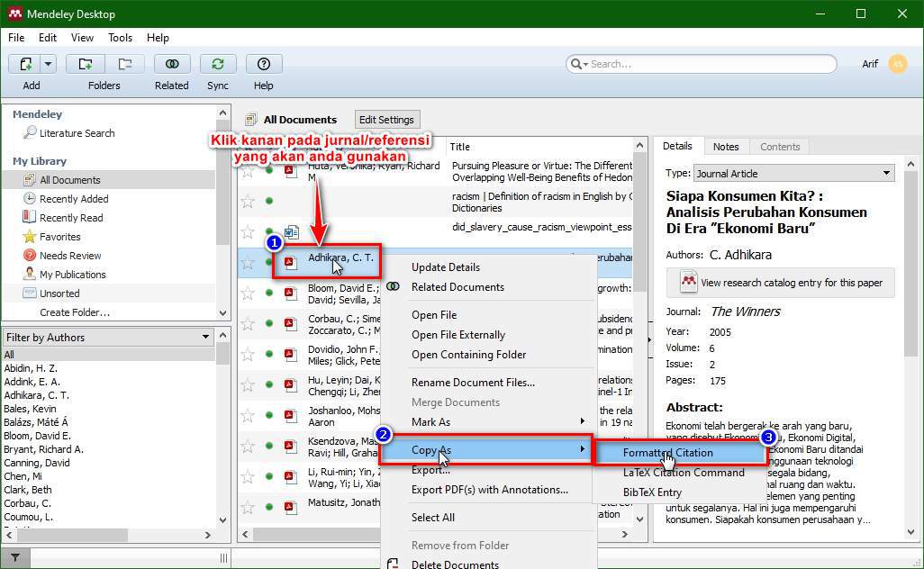Choose Open Containing Folder
The width and height of the screenshot is (924, 569).
(x=468, y=355)
